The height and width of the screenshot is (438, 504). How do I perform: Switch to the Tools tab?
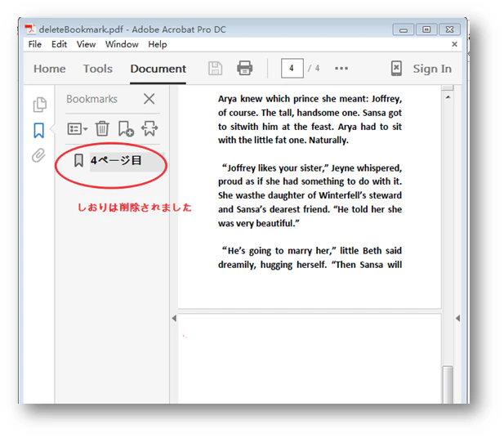(x=98, y=69)
